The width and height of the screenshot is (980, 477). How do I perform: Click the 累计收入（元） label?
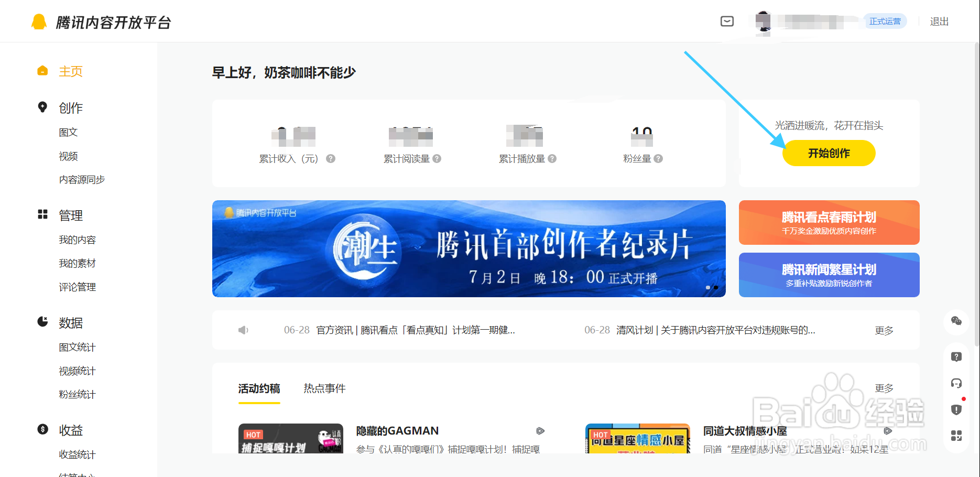[x=289, y=158]
